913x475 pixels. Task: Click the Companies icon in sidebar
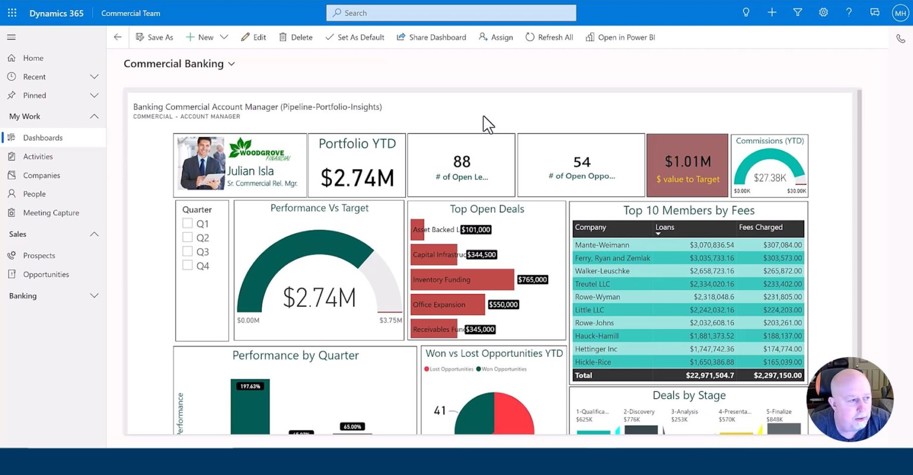(11, 175)
